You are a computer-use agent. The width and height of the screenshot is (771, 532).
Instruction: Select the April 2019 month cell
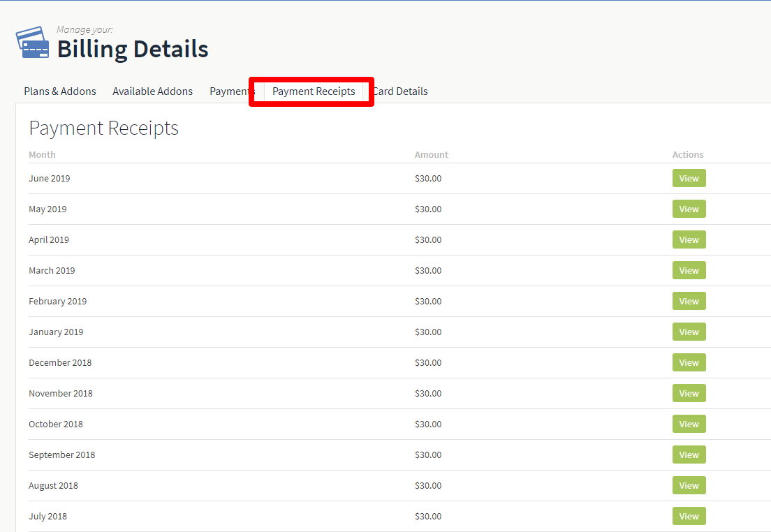coord(49,240)
